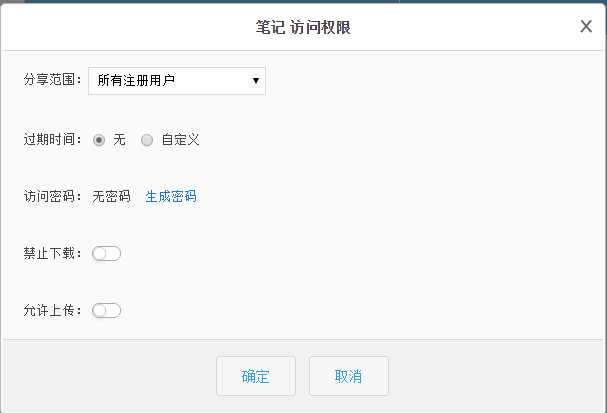Click the 无密码 status text
607x413 pixels.
click(111, 196)
